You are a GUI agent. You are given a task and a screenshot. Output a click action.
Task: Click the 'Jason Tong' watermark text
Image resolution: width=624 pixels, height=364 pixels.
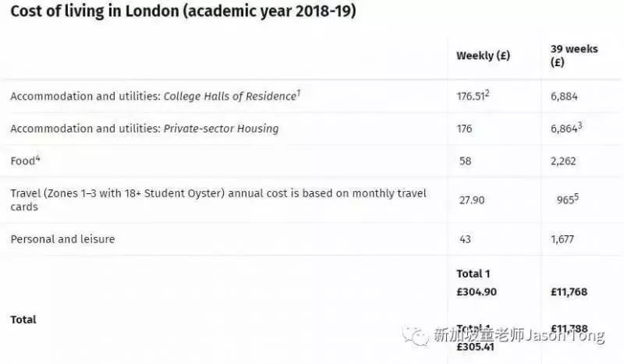(x=565, y=336)
